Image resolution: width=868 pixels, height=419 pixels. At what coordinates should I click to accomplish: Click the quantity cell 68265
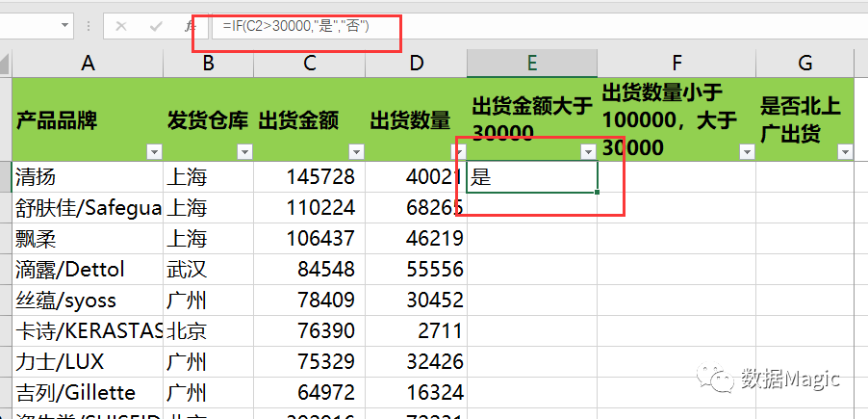[x=417, y=208]
